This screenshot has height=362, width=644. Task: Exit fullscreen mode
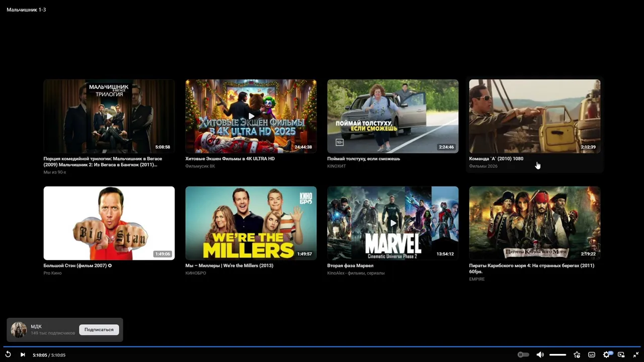point(636,354)
